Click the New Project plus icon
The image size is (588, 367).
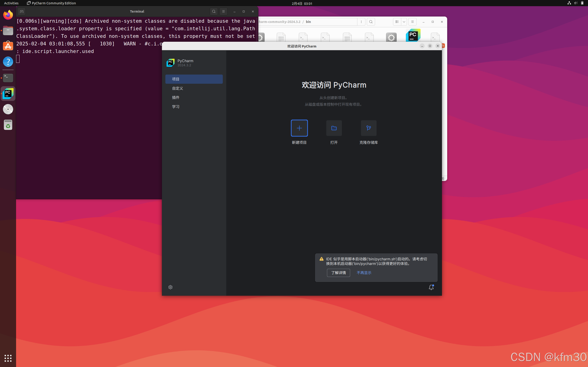click(x=299, y=128)
